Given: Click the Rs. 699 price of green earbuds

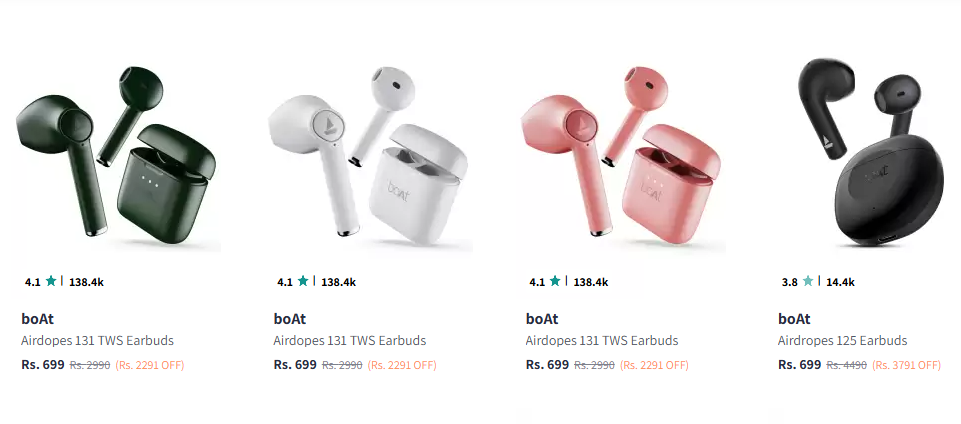Looking at the screenshot, I should point(43,365).
